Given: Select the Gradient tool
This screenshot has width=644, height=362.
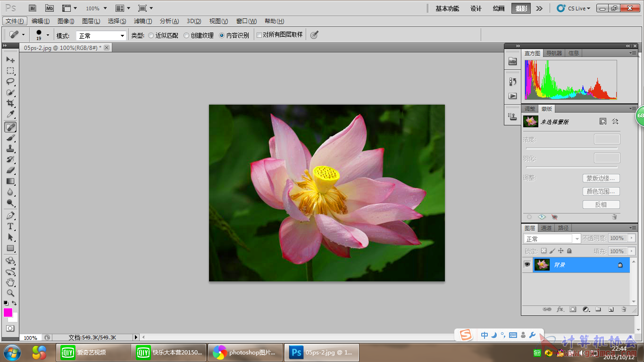Looking at the screenshot, I should point(10,181).
